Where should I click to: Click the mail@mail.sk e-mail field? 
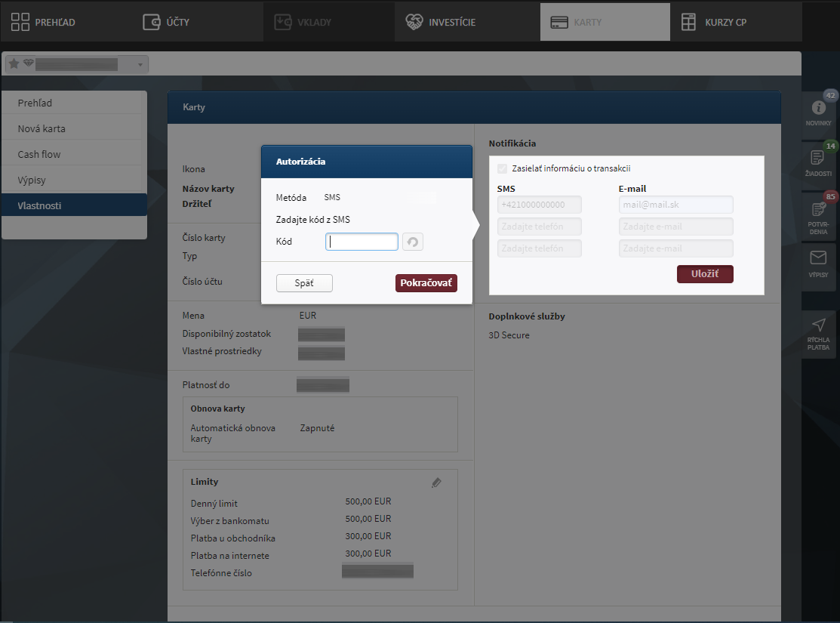point(675,205)
